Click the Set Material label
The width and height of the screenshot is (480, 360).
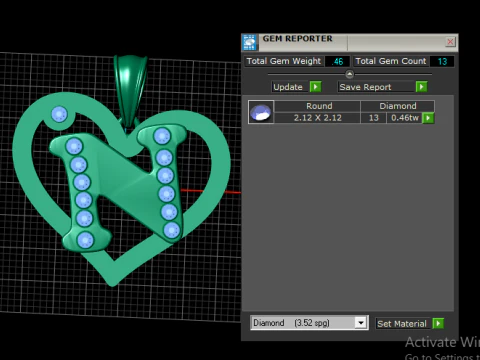click(402, 323)
